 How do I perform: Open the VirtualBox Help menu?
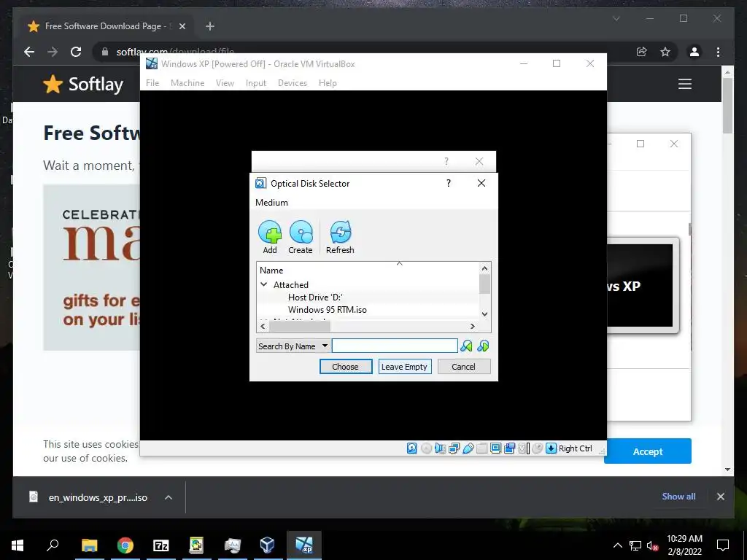328,83
